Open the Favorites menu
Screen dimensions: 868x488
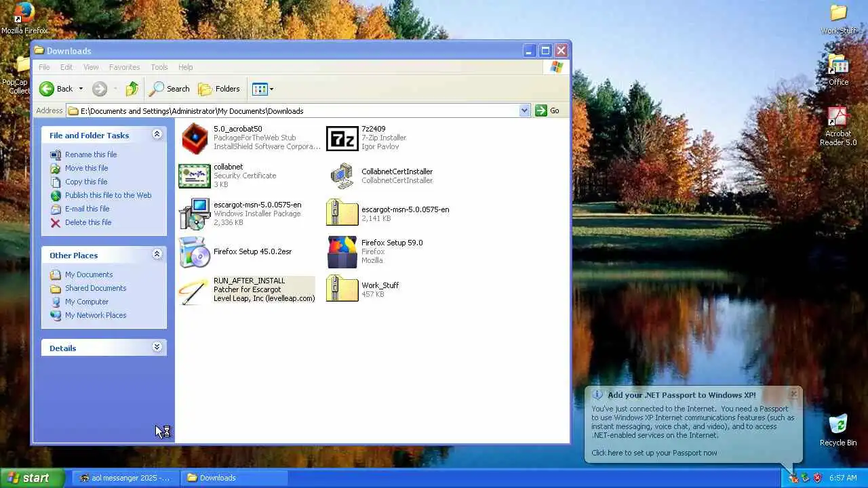(124, 67)
